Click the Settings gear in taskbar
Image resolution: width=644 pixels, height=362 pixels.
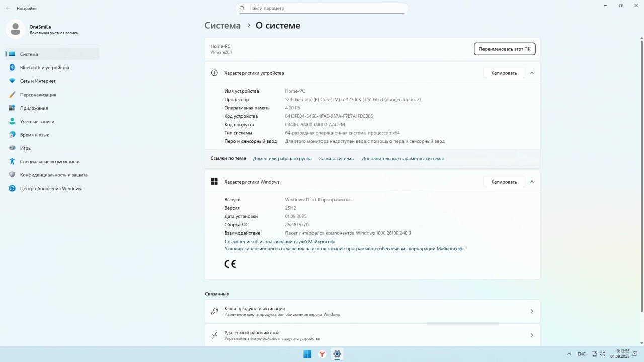337,354
